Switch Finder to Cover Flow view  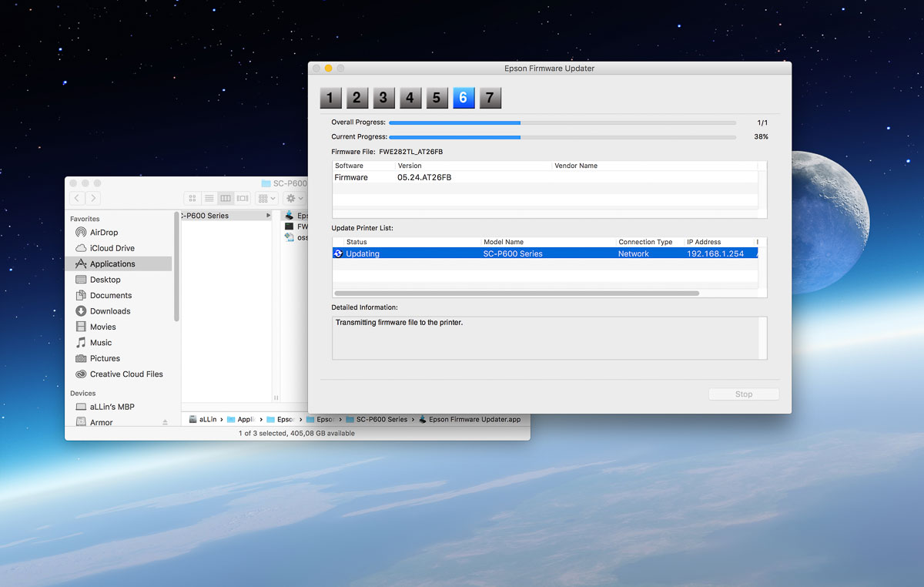coord(242,199)
